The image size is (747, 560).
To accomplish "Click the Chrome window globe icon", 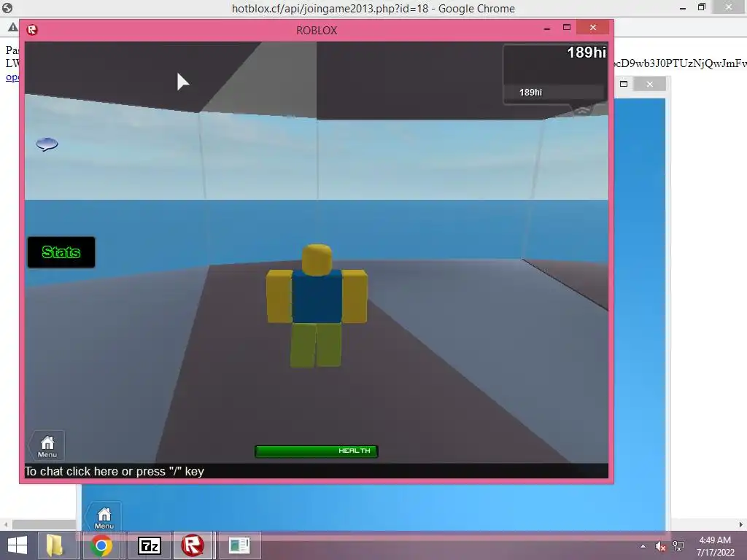I will (7, 8).
